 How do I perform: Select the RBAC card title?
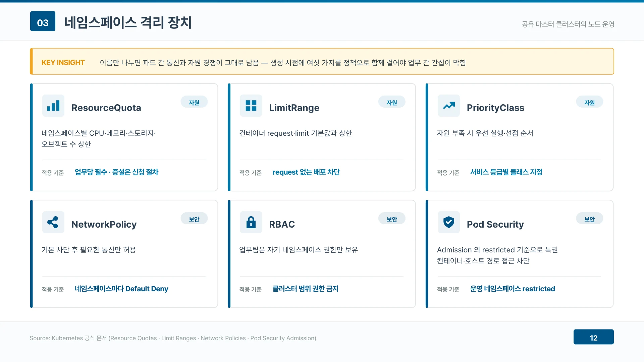[282, 225]
